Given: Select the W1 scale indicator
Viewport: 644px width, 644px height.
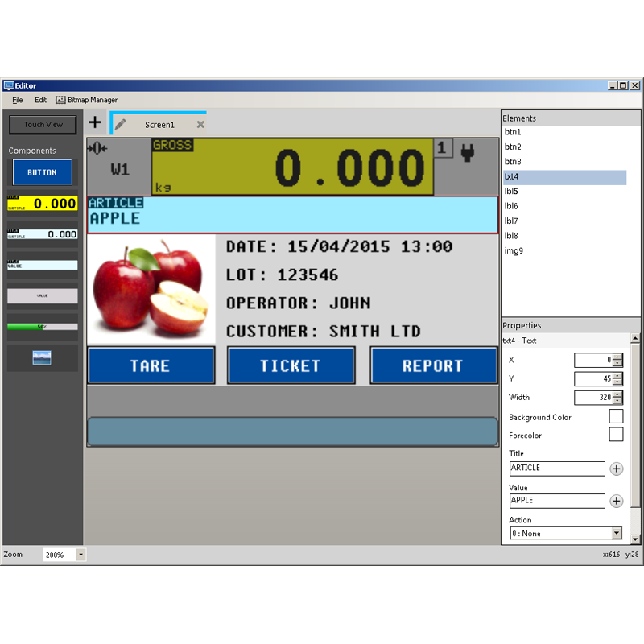Looking at the screenshot, I should pyautogui.click(x=119, y=169).
